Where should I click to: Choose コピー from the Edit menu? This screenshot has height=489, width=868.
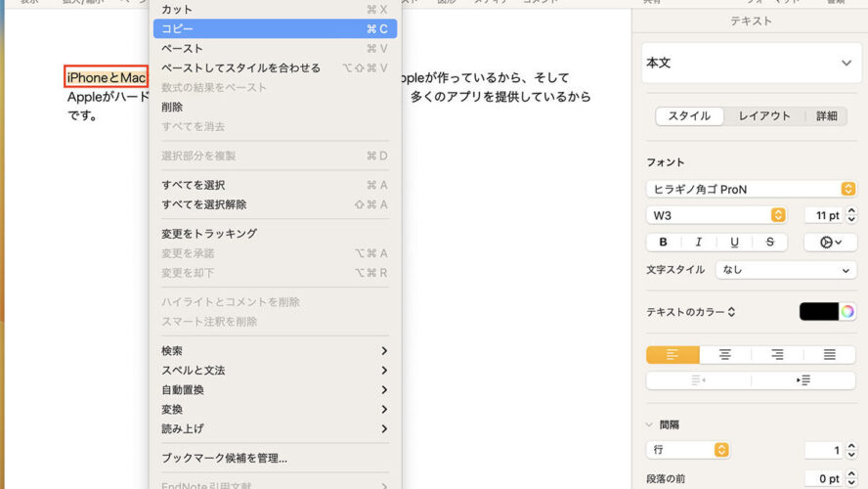pyautogui.click(x=275, y=28)
